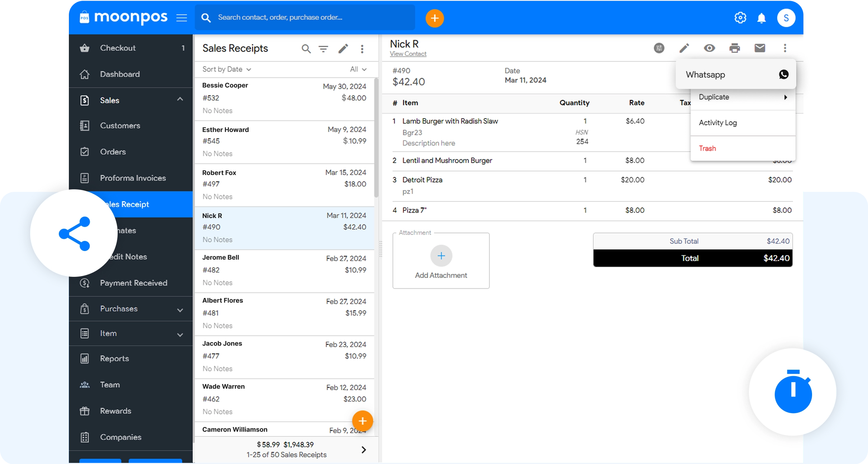
Task: Click orange plus button in top bar
Action: (434, 18)
